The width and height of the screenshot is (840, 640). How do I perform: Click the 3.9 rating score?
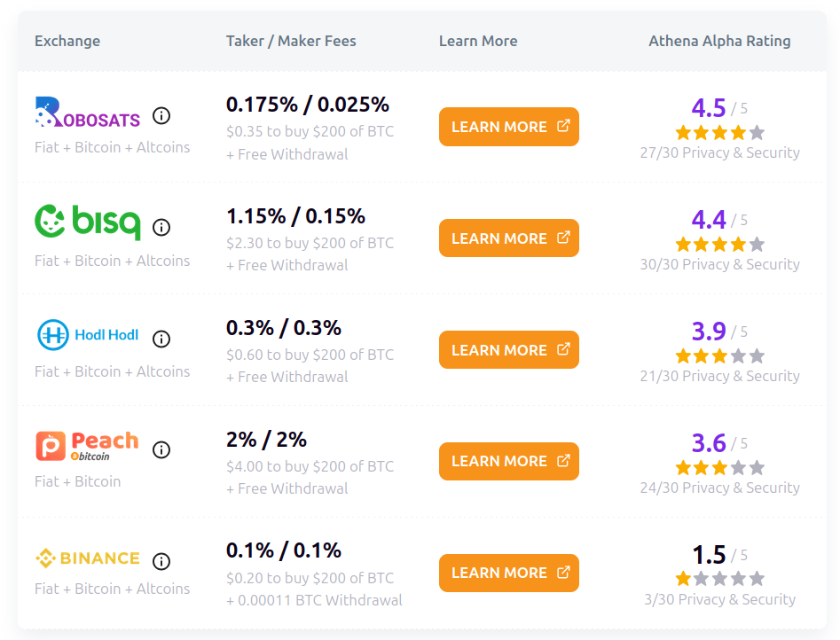(x=708, y=332)
